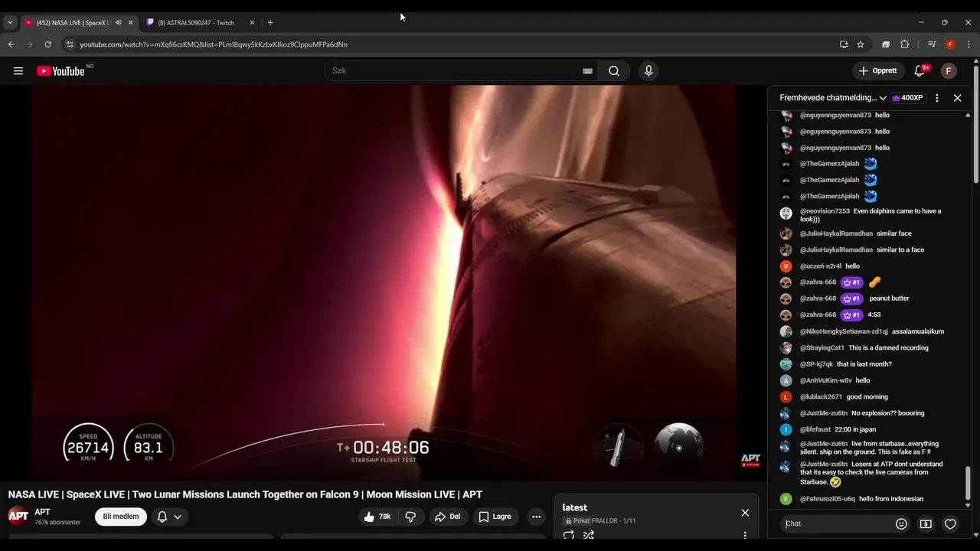Viewport: 980px width, 551px height.
Task: Toggle playlist shuffle icon
Action: (x=589, y=535)
